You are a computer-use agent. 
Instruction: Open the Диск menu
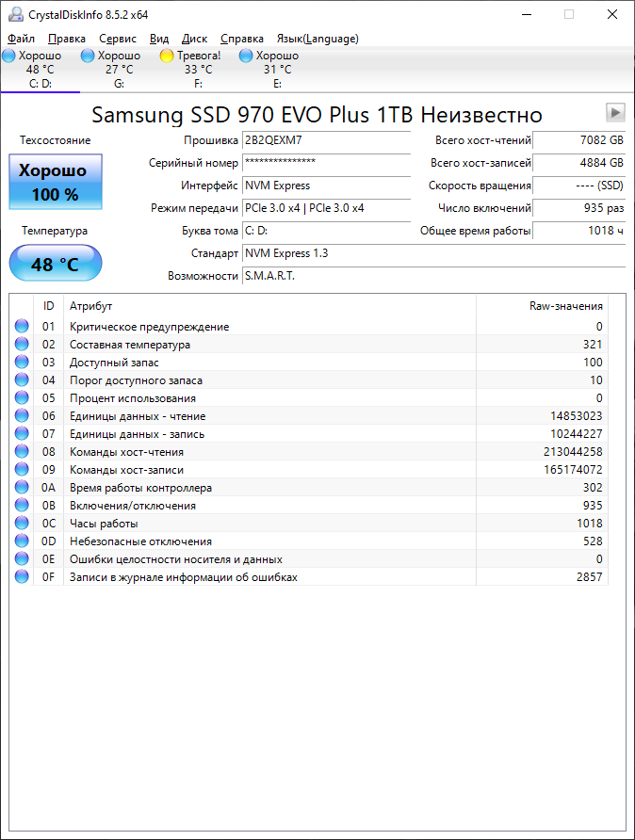[194, 39]
